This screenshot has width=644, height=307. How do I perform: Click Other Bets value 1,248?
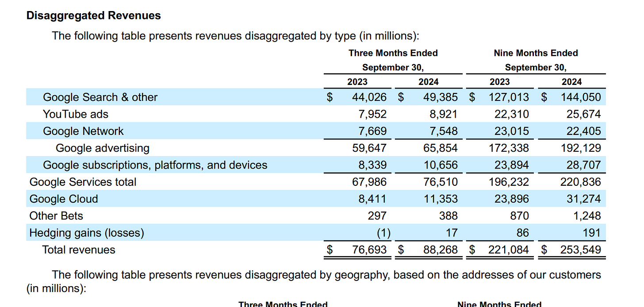pos(586,216)
